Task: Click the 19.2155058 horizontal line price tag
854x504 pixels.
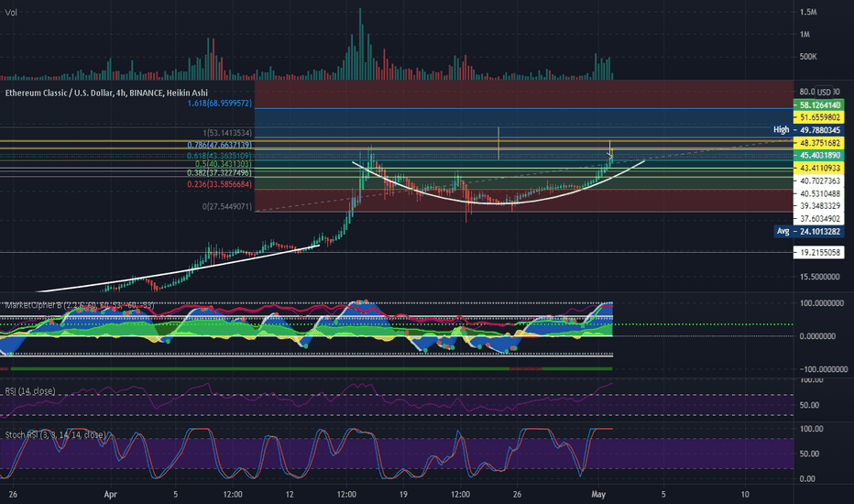Action: (818, 252)
